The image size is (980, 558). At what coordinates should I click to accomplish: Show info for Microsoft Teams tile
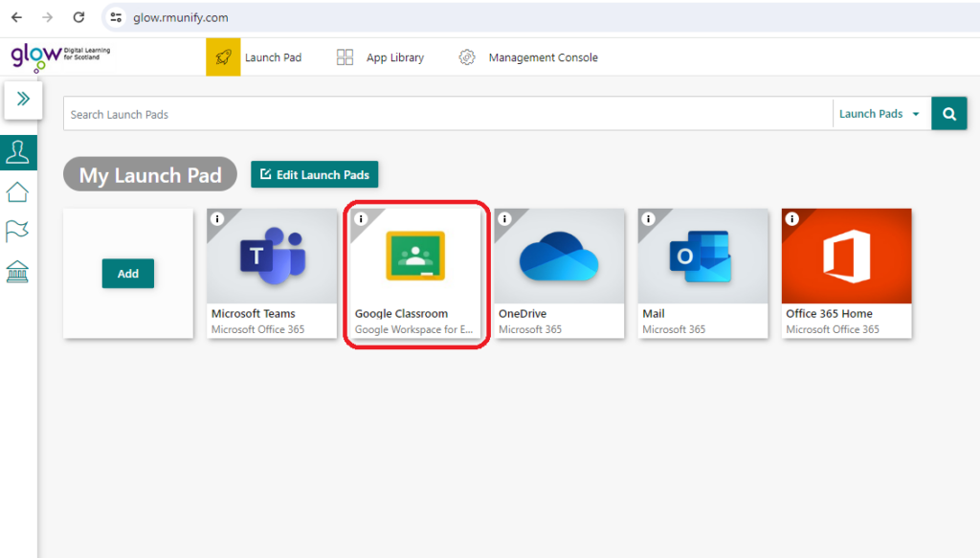click(217, 218)
